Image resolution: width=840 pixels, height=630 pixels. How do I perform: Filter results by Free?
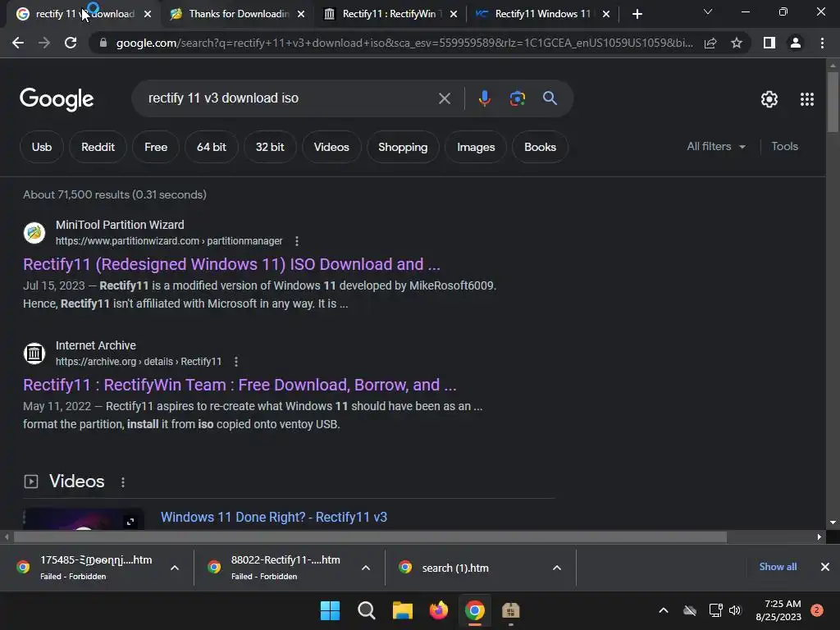pos(156,147)
